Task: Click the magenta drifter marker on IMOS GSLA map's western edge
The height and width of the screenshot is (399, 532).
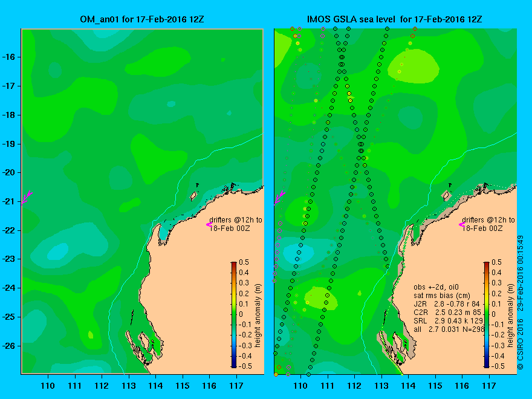Action: (279, 197)
